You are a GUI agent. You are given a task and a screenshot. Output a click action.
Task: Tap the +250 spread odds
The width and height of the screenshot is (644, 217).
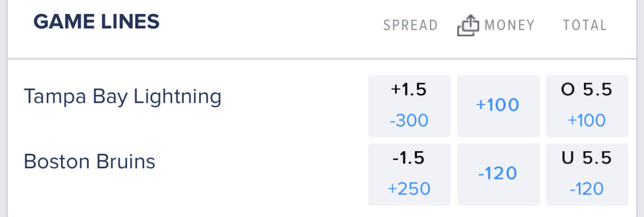(x=409, y=189)
